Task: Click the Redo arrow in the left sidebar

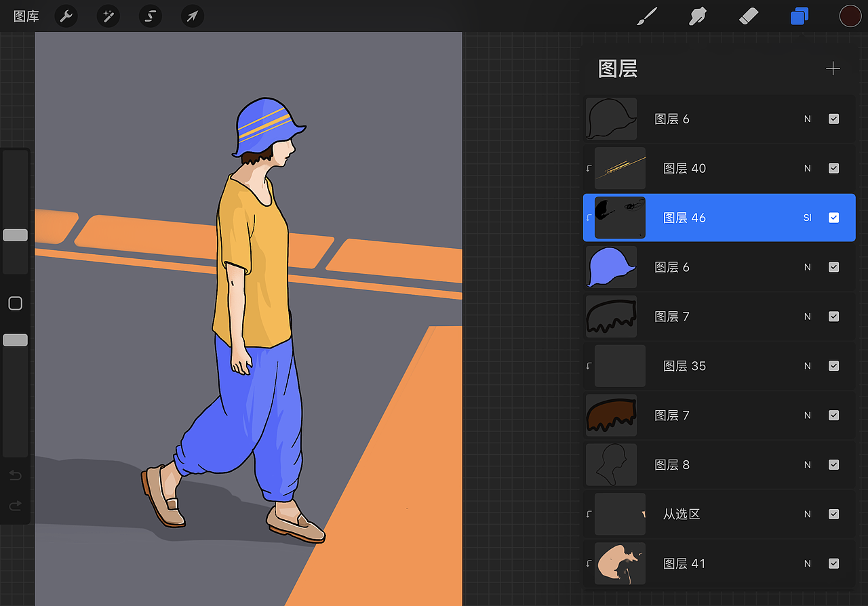Action: (15, 506)
